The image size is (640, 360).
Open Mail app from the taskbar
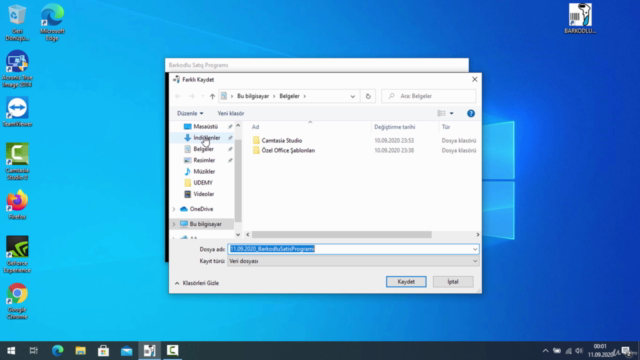point(127,351)
